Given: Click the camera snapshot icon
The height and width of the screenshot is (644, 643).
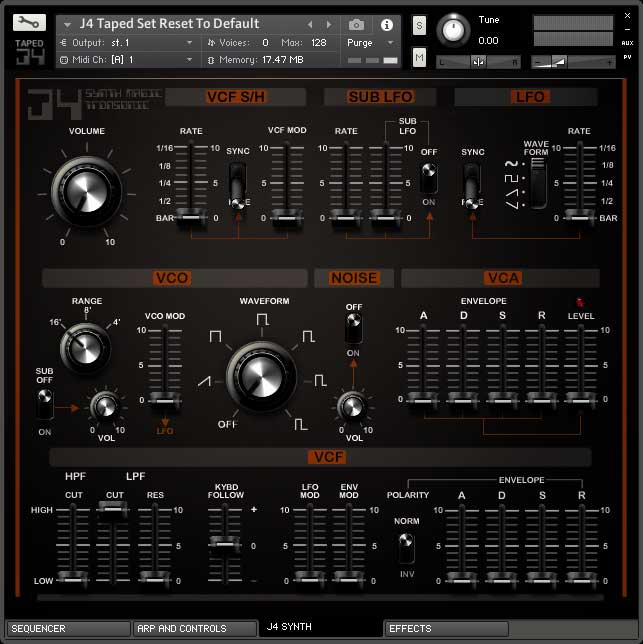Looking at the screenshot, I should click(x=356, y=24).
